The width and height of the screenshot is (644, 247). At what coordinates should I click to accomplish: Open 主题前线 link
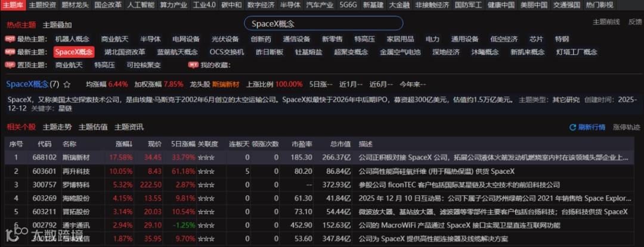coord(606,22)
